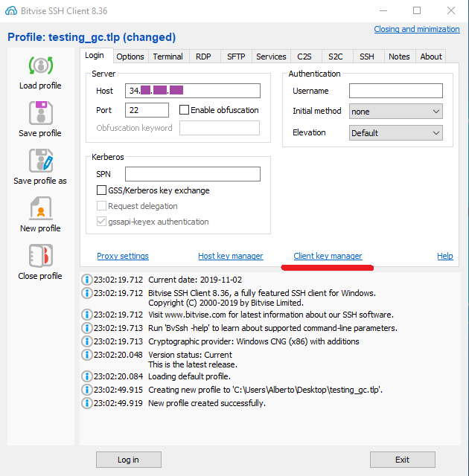Image resolution: width=469 pixels, height=476 pixels.
Task: Maximize the Bitvise SSH Client window
Action: (x=417, y=10)
